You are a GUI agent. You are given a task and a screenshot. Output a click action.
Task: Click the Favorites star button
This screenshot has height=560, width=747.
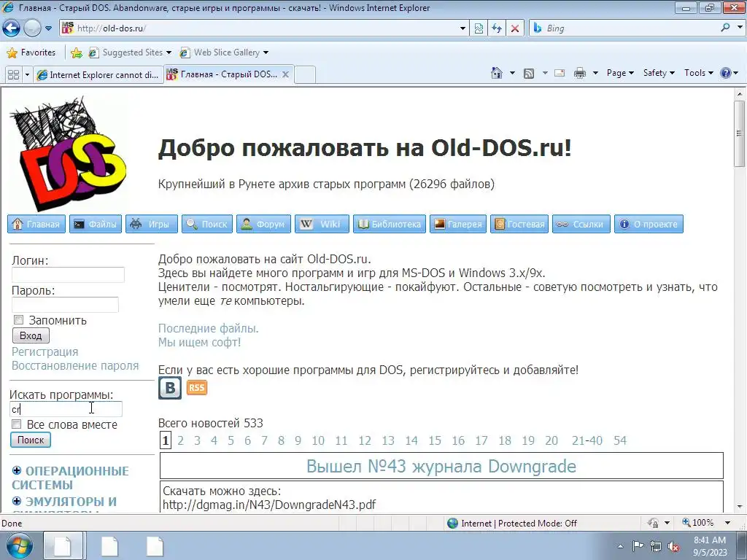pyautogui.click(x=31, y=52)
